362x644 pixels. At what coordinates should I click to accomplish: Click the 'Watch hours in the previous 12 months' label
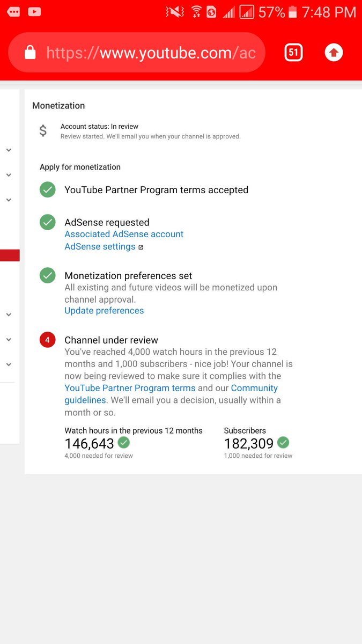(x=134, y=430)
